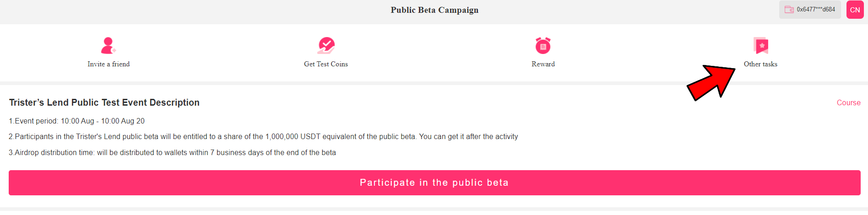The height and width of the screenshot is (215, 868).
Task: Click the Other tasks bookmark star icon
Action: point(761,45)
